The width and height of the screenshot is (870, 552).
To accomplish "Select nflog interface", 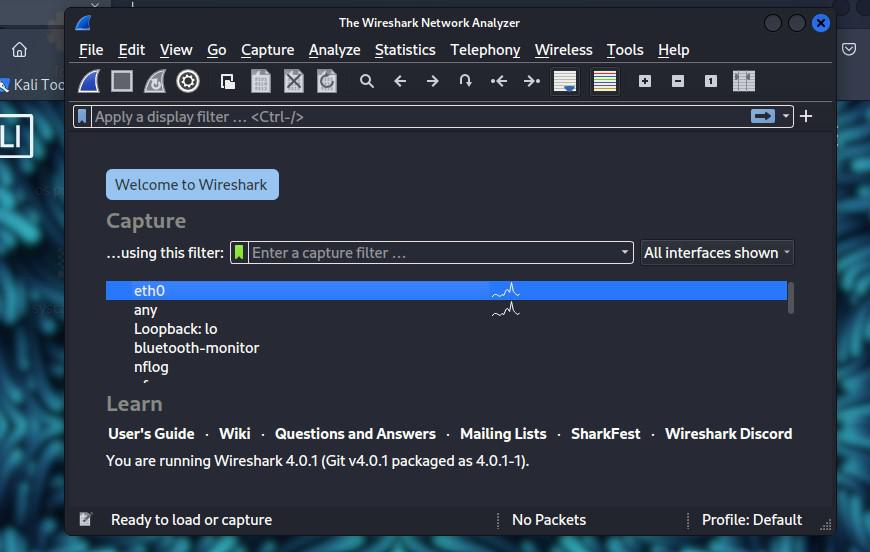I will [446, 367].
